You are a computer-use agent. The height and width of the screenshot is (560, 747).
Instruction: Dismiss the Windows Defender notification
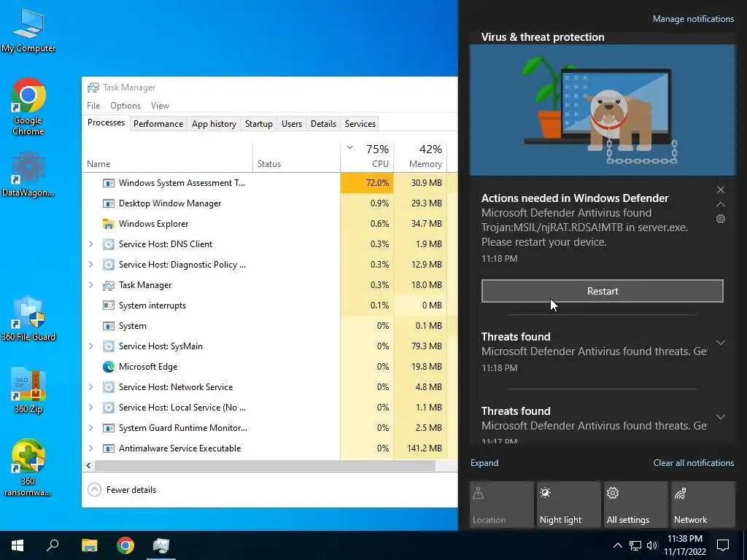[x=721, y=190]
